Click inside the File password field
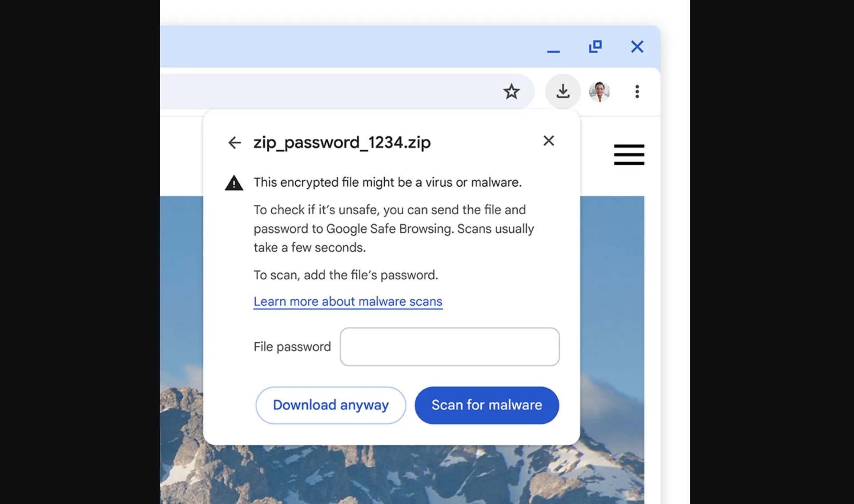Viewport: 854px width, 504px height. pyautogui.click(x=449, y=347)
